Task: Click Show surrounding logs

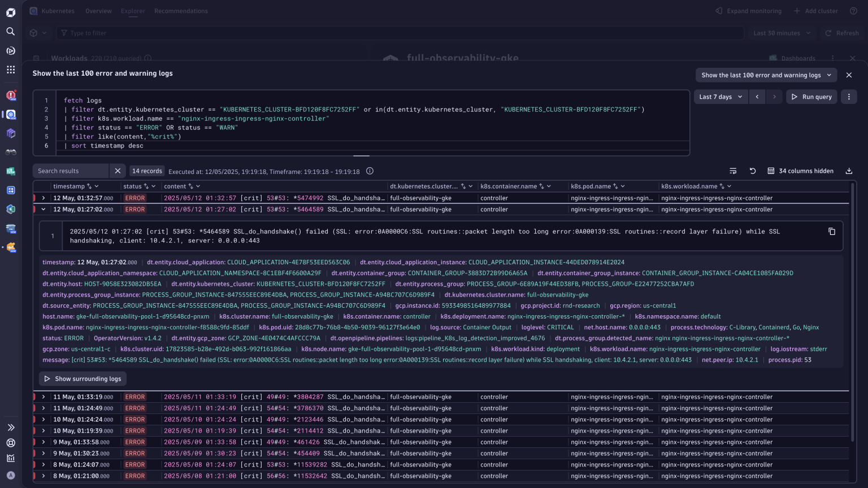Action: click(x=83, y=378)
